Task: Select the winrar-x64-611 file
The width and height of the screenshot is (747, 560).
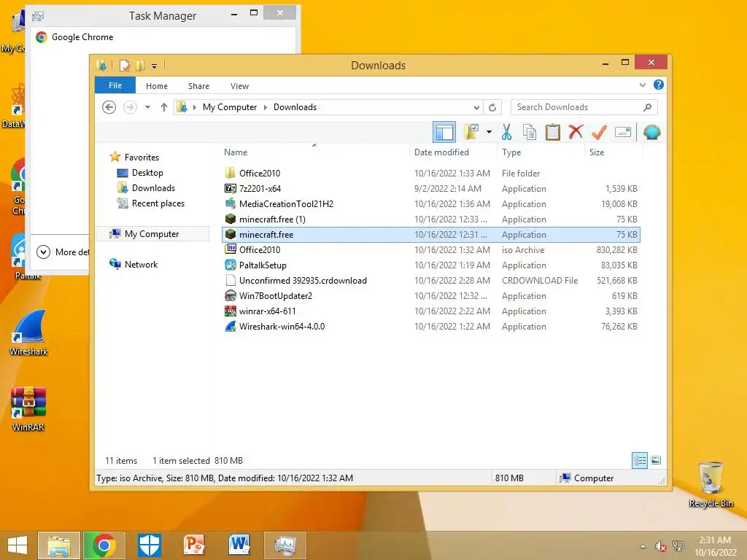Action: [430, 311]
